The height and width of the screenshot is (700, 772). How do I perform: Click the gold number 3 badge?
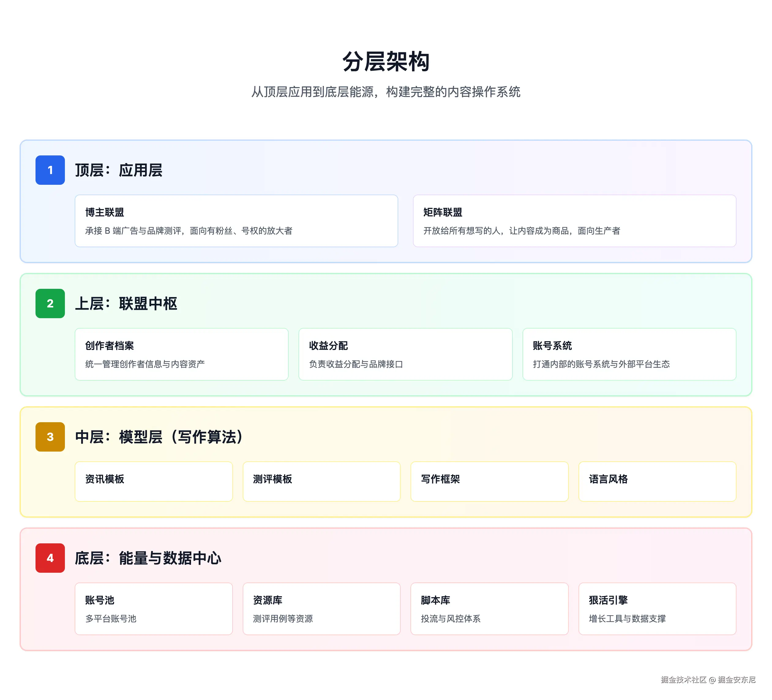click(x=50, y=437)
